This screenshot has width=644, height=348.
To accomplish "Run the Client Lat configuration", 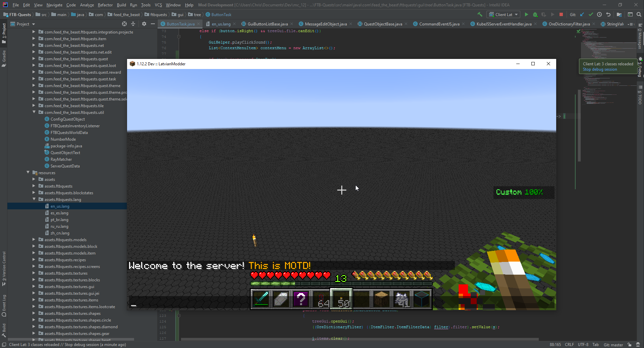I will tap(526, 14).
